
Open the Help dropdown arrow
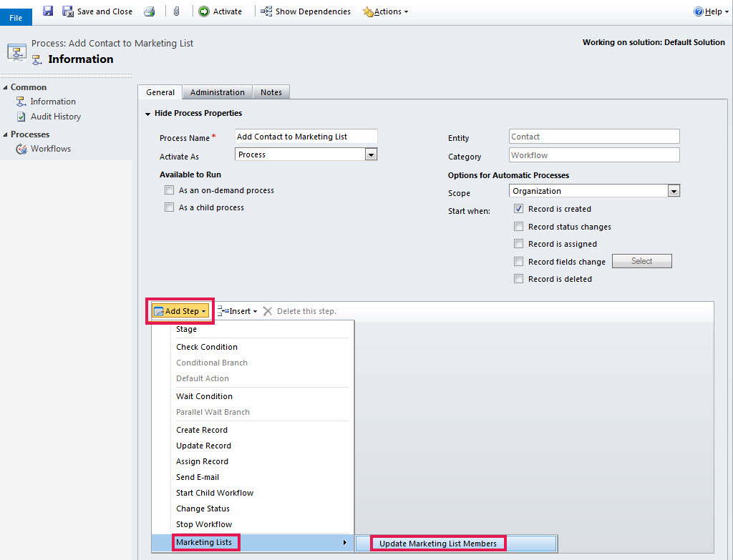click(x=727, y=12)
